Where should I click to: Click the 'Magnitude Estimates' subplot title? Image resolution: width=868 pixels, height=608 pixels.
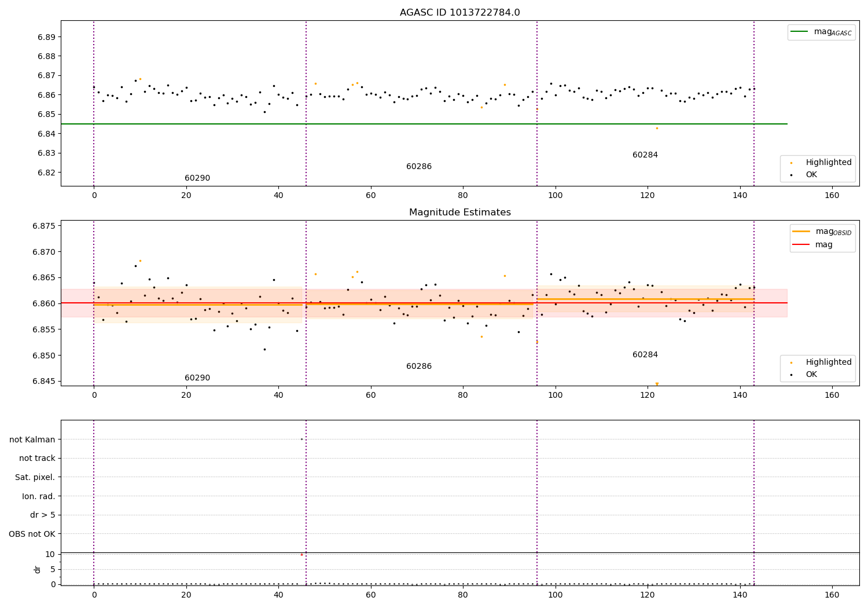(x=460, y=213)
